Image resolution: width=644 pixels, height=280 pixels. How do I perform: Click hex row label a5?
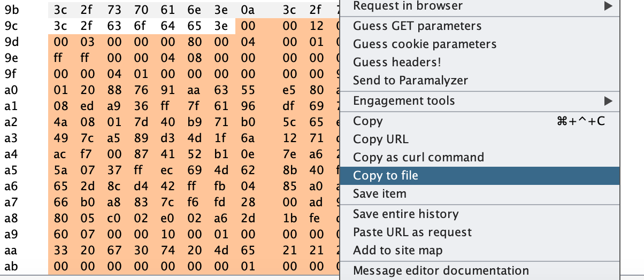point(11,171)
